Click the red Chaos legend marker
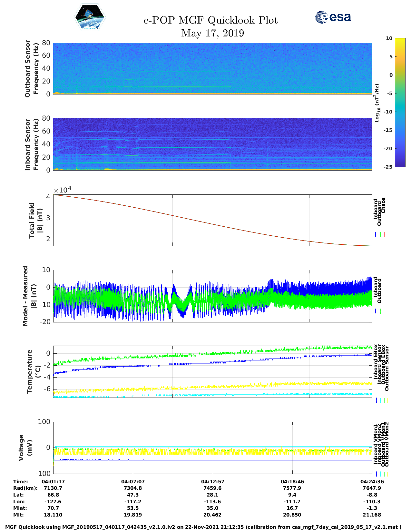 tap(384, 234)
